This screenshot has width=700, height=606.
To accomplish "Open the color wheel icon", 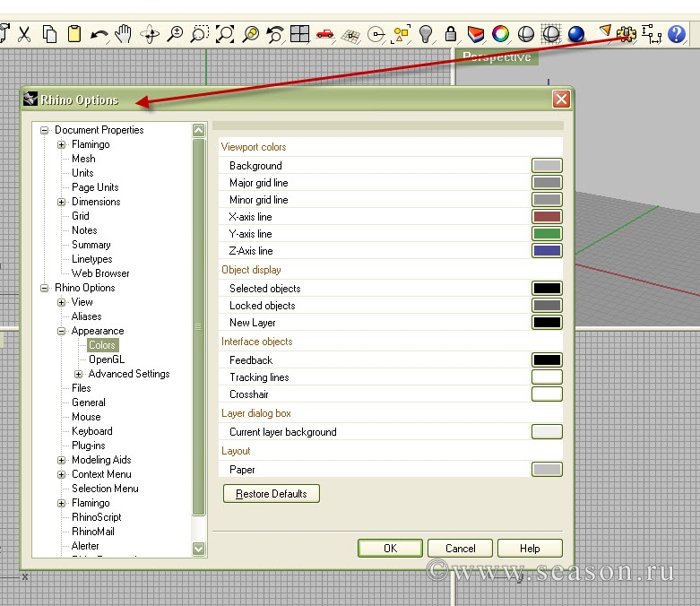I will click(x=500, y=34).
